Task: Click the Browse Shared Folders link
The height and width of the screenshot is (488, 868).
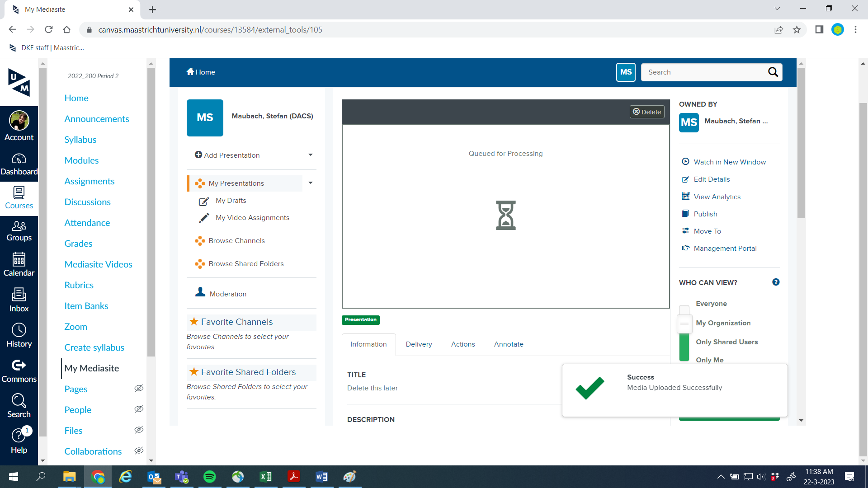Action: coord(245,263)
